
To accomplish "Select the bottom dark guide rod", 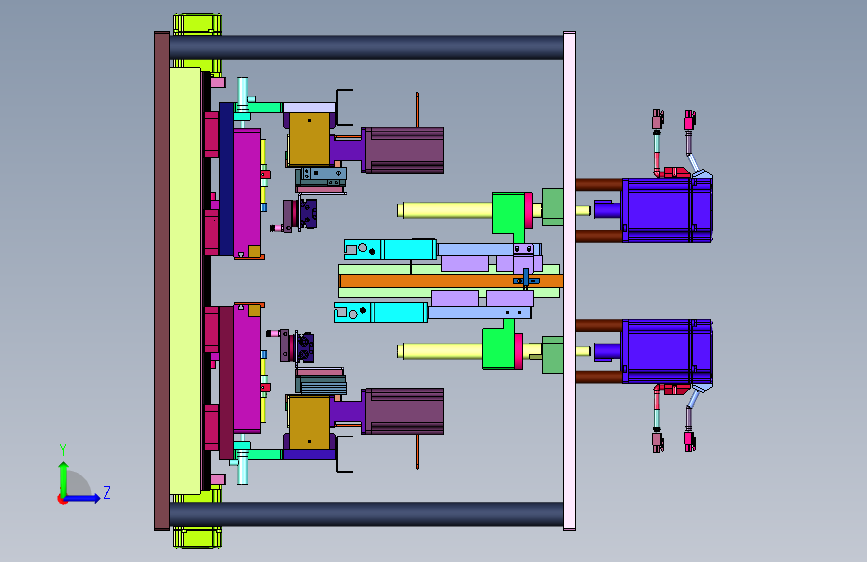I will tap(366, 514).
